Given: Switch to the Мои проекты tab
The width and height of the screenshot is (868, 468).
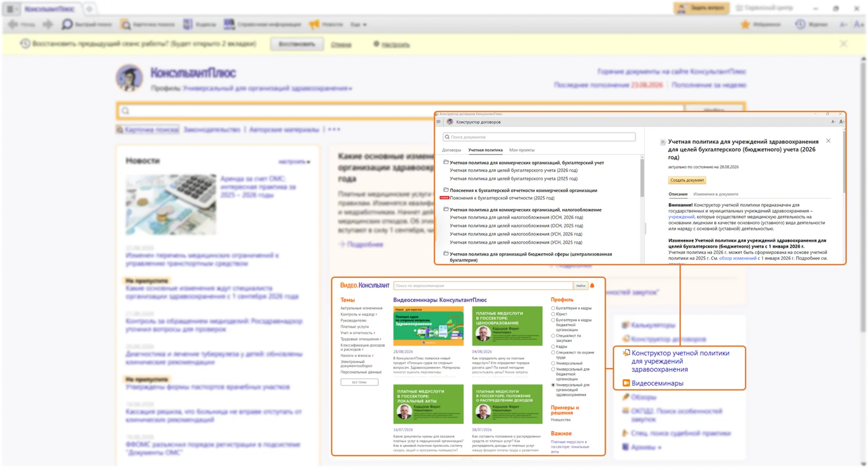Looking at the screenshot, I should click(522, 150).
